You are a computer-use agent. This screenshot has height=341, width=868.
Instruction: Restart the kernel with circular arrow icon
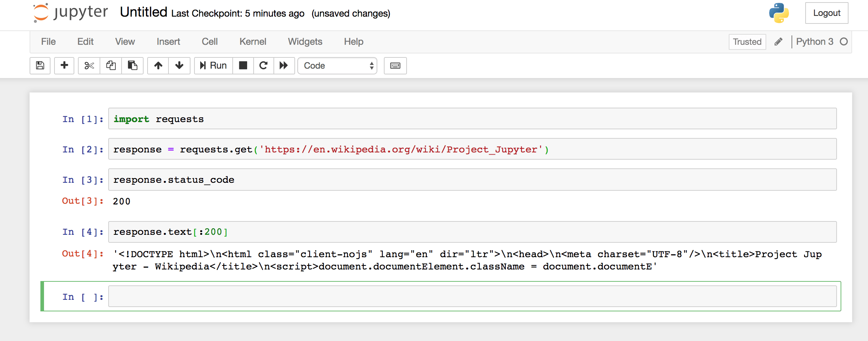[x=264, y=65]
